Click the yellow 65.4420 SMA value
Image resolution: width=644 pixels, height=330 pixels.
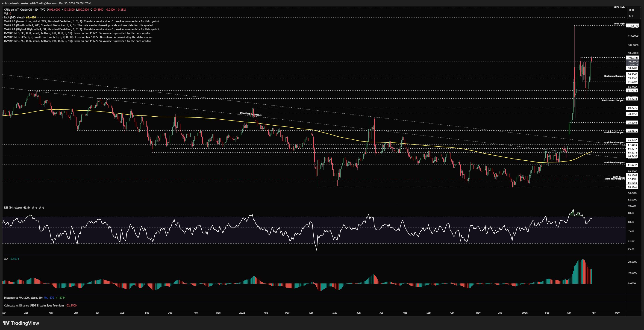tap(31, 18)
